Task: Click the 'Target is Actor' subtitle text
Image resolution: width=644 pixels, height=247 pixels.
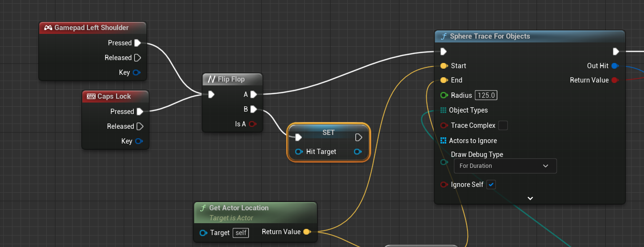Action: (231, 218)
